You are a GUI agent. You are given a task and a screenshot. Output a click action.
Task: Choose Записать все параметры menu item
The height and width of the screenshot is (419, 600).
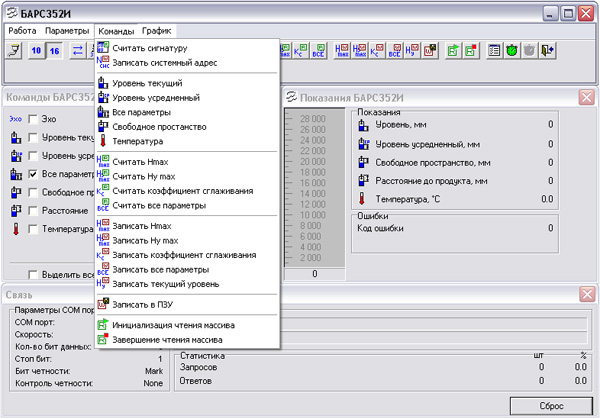(188, 270)
